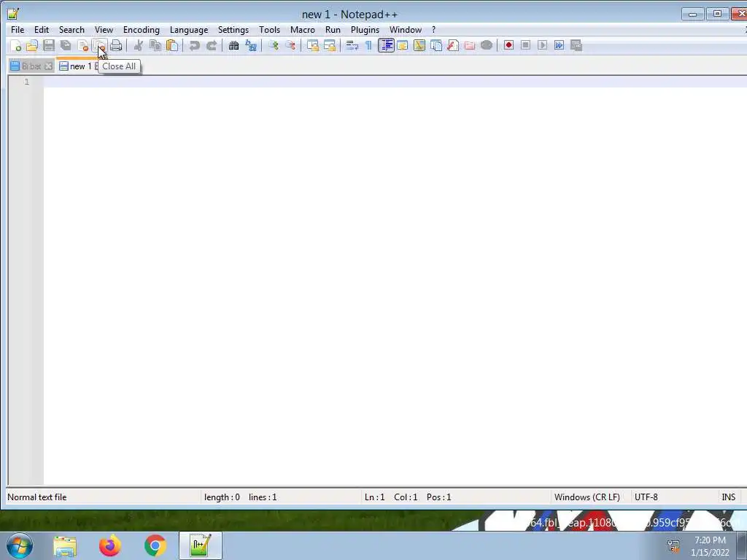Image resolution: width=747 pixels, height=560 pixels.
Task: Toggle the Function List panel icon
Action: point(453,45)
